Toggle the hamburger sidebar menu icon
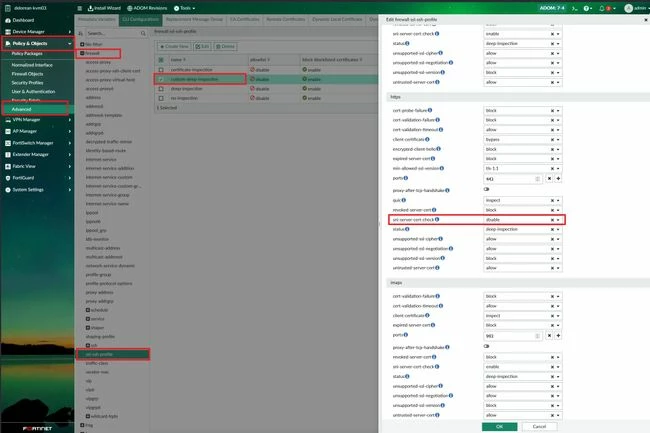 coord(80,8)
